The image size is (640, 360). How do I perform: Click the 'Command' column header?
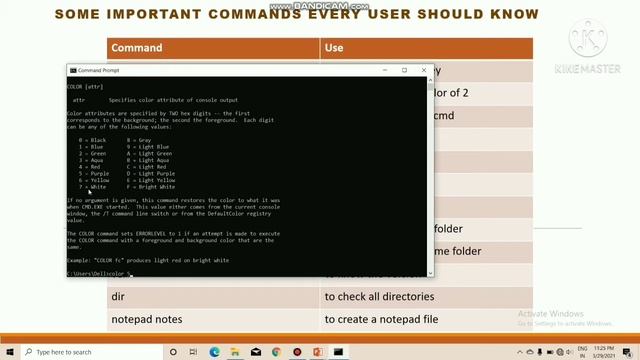(213, 48)
